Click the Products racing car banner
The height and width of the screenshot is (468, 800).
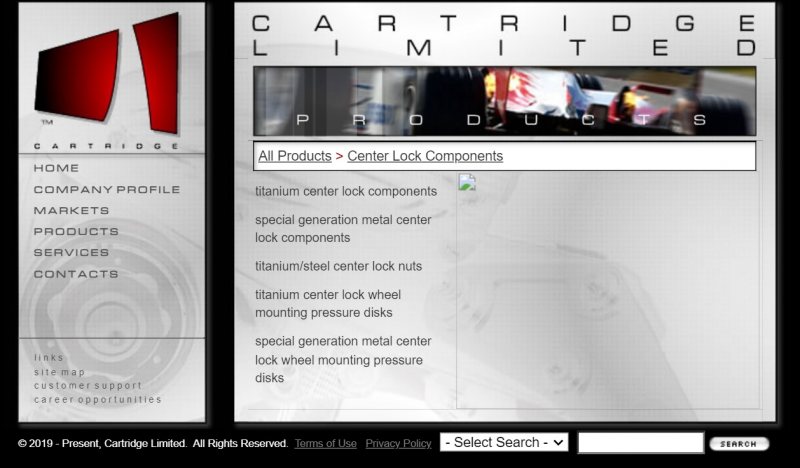pyautogui.click(x=505, y=101)
